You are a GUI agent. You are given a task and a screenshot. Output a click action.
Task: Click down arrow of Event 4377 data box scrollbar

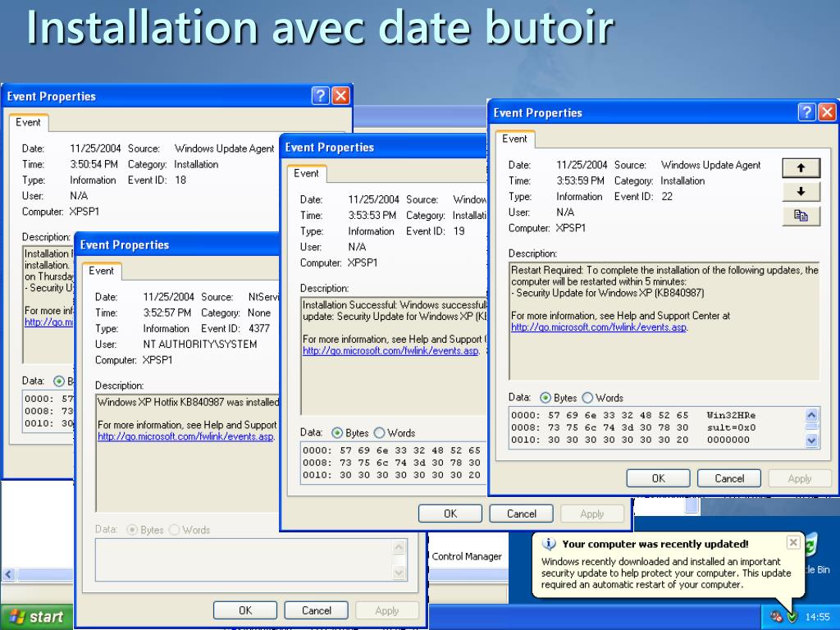399,573
